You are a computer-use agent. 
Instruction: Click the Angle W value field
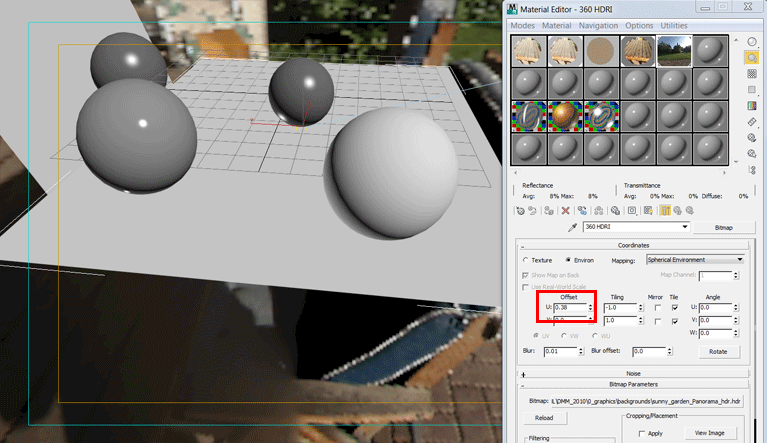(x=715, y=333)
